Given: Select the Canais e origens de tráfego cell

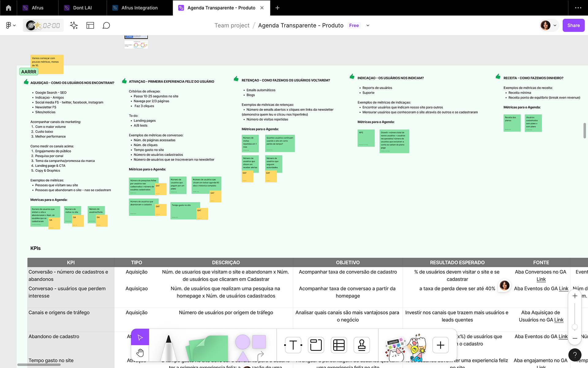Looking at the screenshot, I should (71, 320).
